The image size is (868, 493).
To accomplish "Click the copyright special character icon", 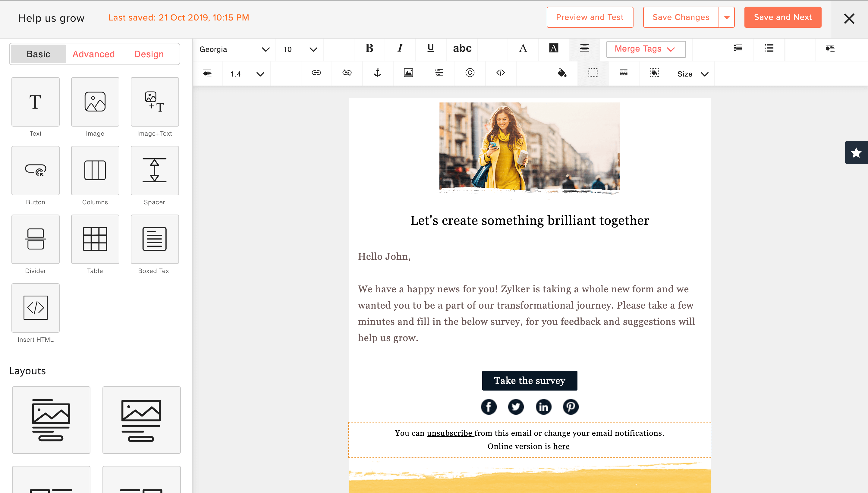I will 470,73.
